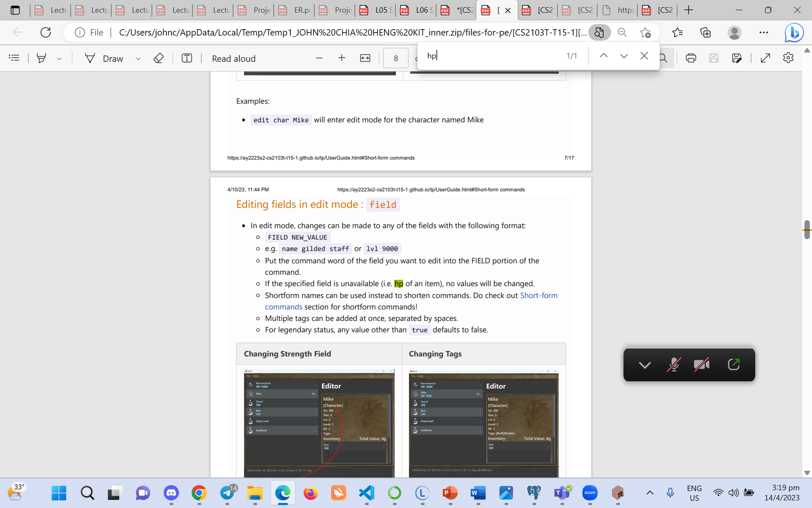The width and height of the screenshot is (812, 508).
Task: Print the PDF document
Action: pyautogui.click(x=691, y=58)
